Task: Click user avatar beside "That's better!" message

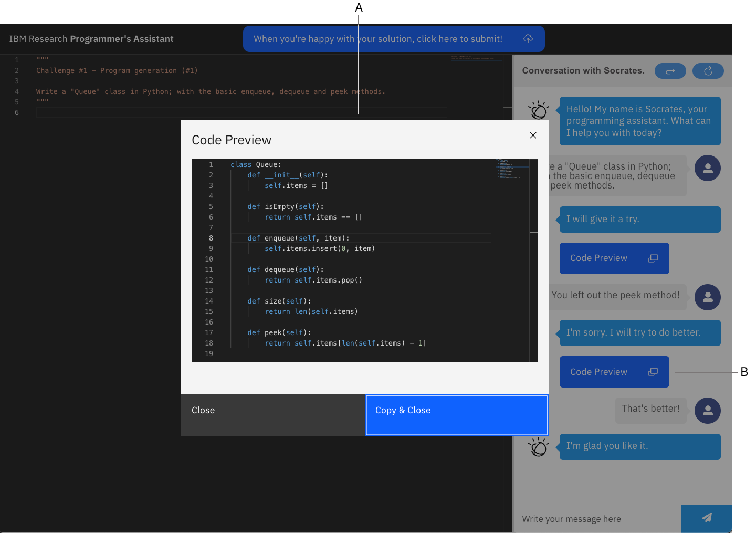Action: pyautogui.click(x=707, y=411)
